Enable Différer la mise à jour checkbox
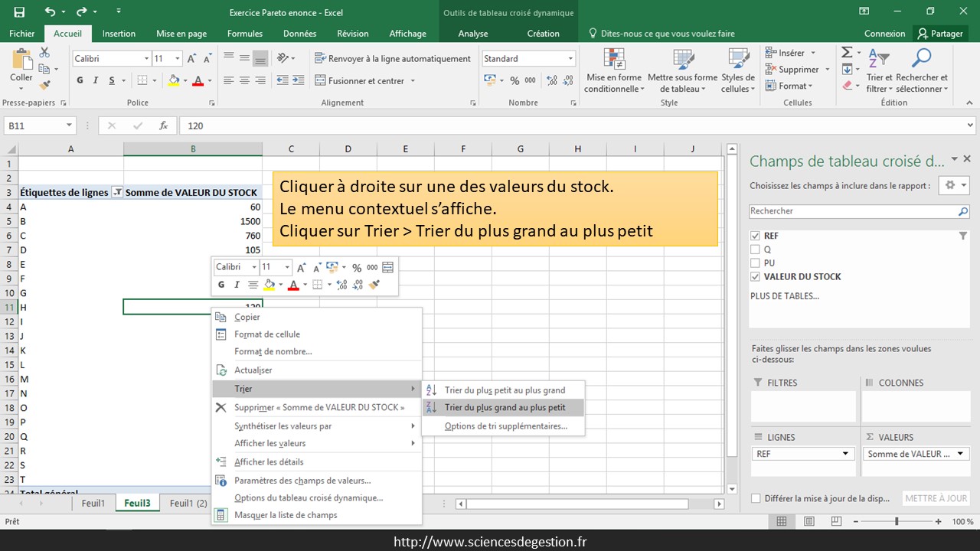 (756, 498)
